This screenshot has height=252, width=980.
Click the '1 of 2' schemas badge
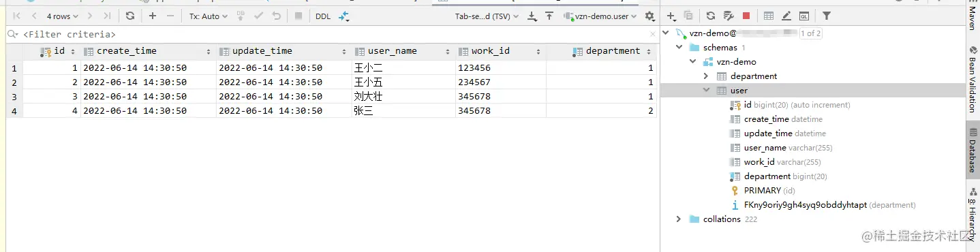click(x=810, y=33)
